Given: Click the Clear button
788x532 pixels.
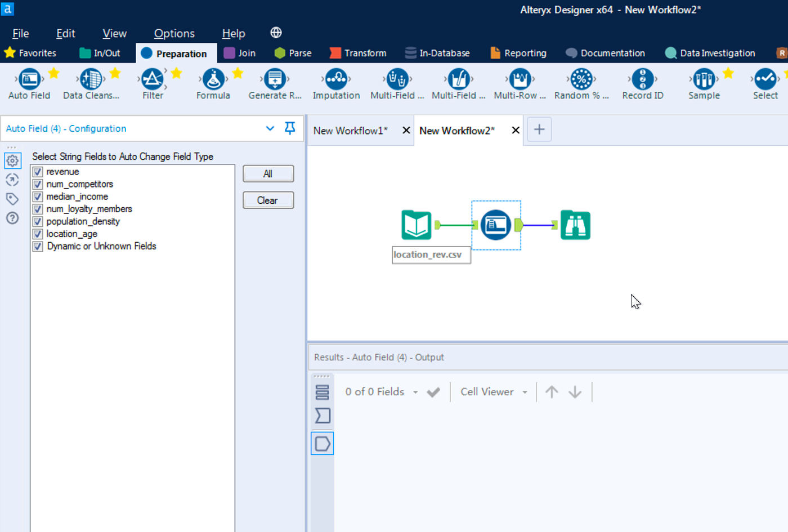Looking at the screenshot, I should (268, 200).
